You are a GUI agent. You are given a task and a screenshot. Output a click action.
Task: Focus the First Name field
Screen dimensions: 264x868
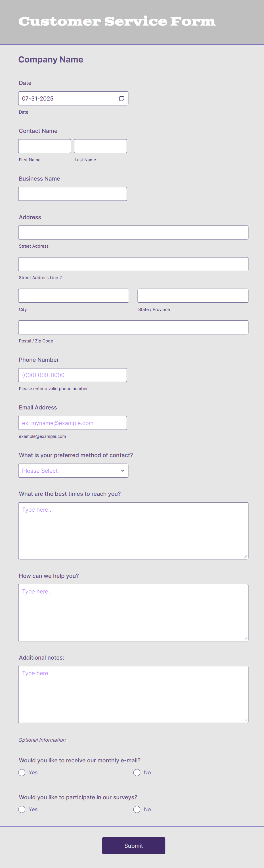(x=45, y=146)
